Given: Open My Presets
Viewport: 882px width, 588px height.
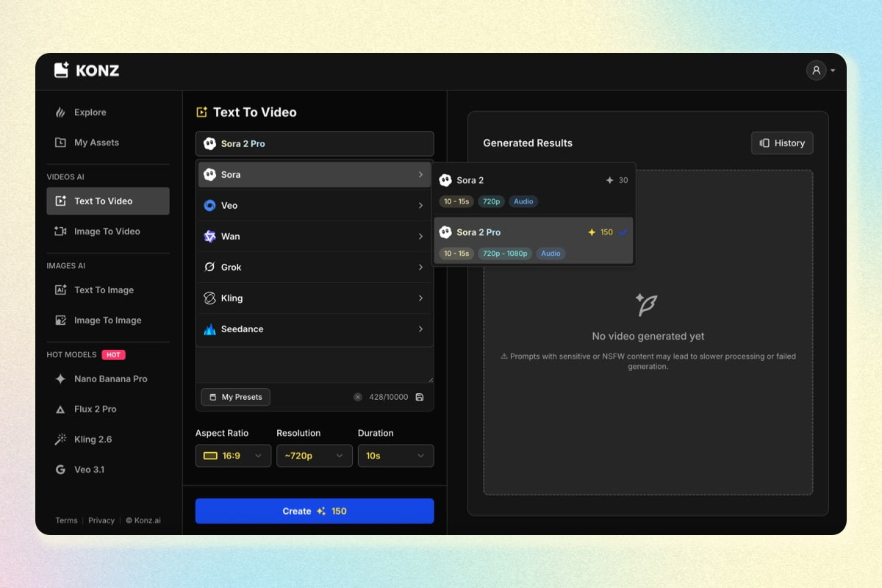Looking at the screenshot, I should [236, 397].
